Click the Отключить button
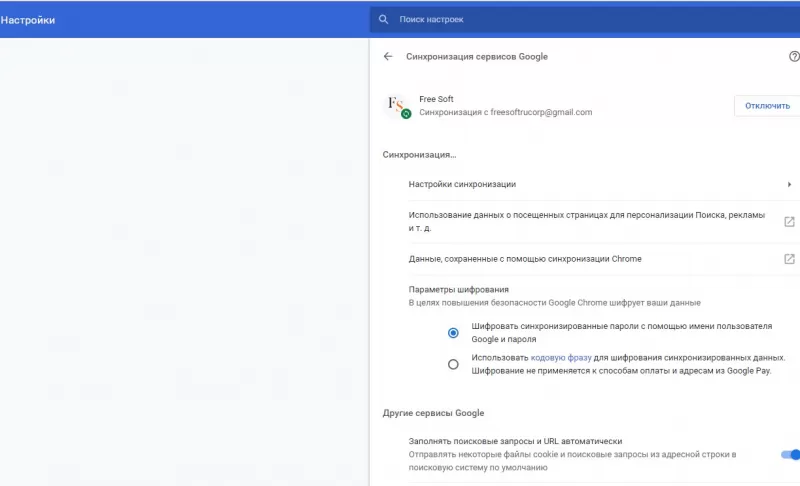The height and width of the screenshot is (486, 800). coord(767,106)
